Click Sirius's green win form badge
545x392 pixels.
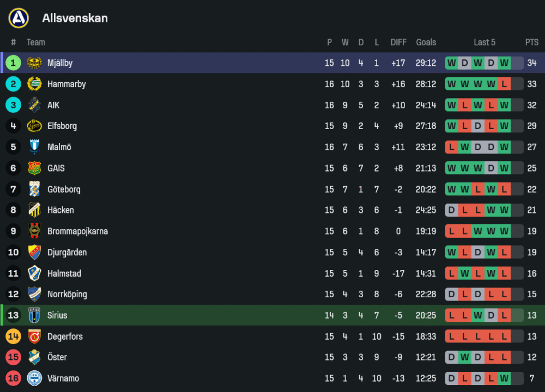(x=478, y=315)
